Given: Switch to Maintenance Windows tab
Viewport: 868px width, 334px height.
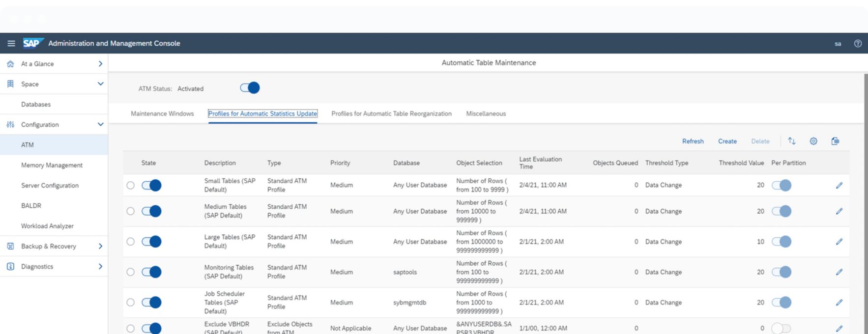Looking at the screenshot, I should (x=162, y=113).
